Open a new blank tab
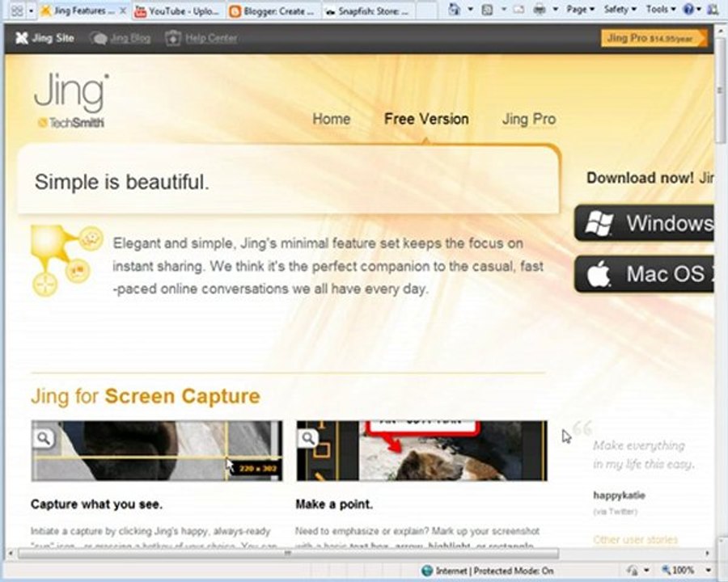The height and width of the screenshot is (582, 728). coord(425,11)
